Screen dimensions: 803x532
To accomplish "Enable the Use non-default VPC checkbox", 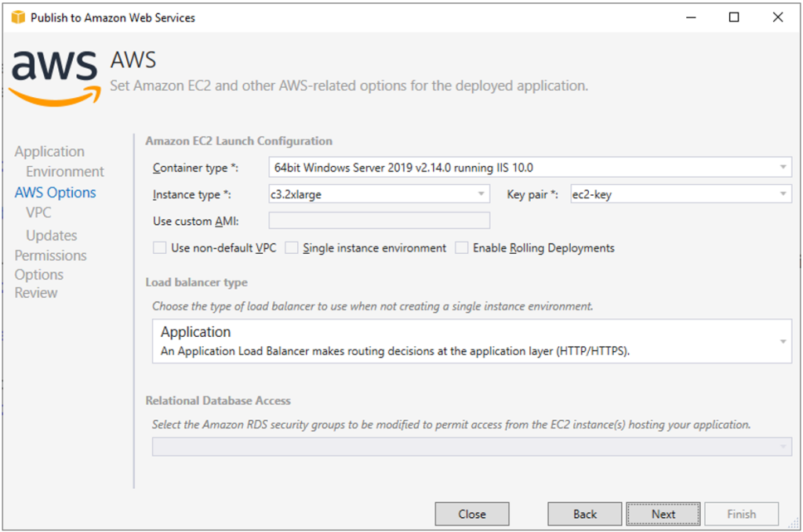I will click(x=160, y=248).
